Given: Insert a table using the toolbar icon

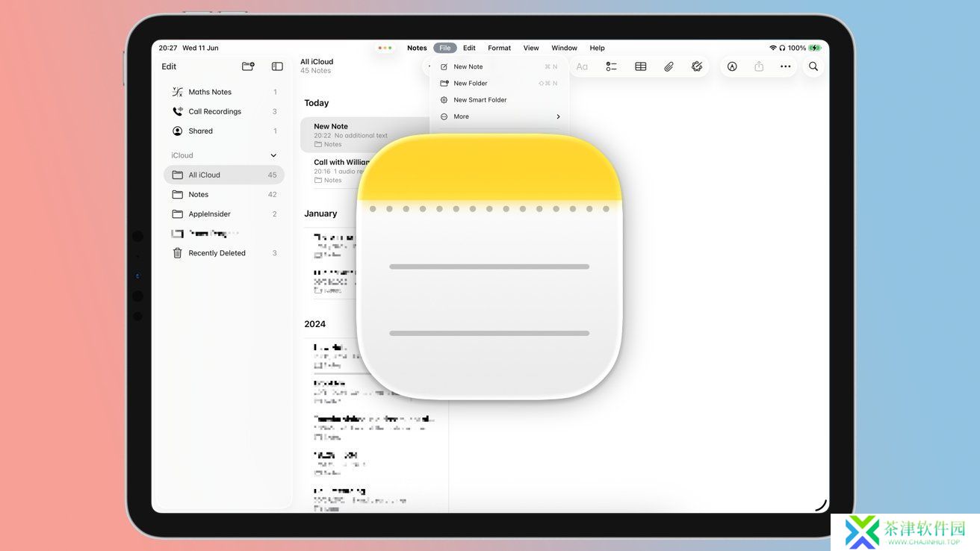Looking at the screenshot, I should [640, 66].
